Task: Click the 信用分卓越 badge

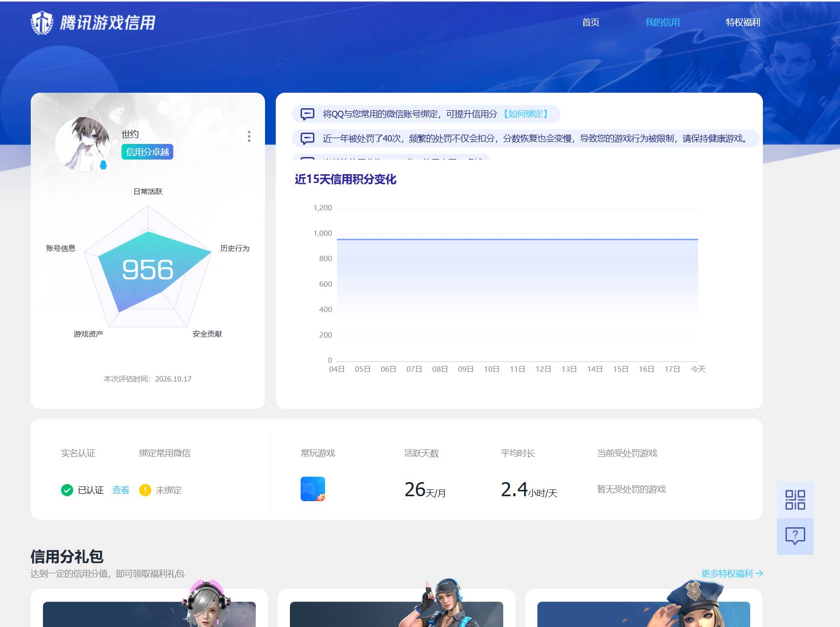Action: click(x=147, y=152)
